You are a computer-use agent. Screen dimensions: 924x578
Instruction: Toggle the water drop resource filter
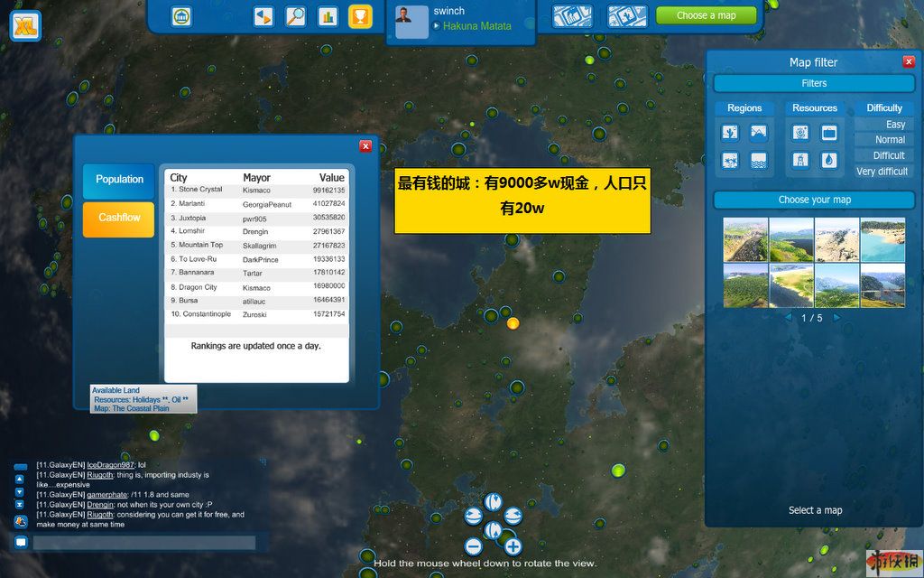tap(828, 160)
